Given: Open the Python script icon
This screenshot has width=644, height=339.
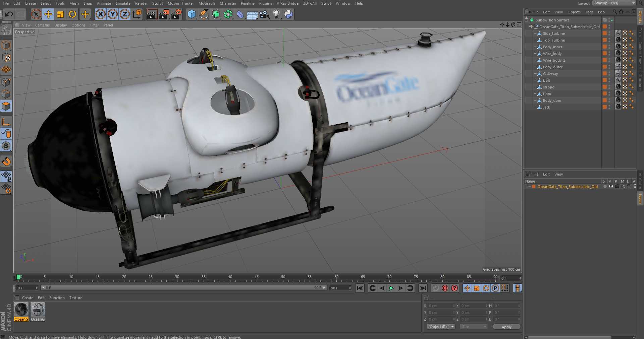Looking at the screenshot, I should tap(288, 14).
